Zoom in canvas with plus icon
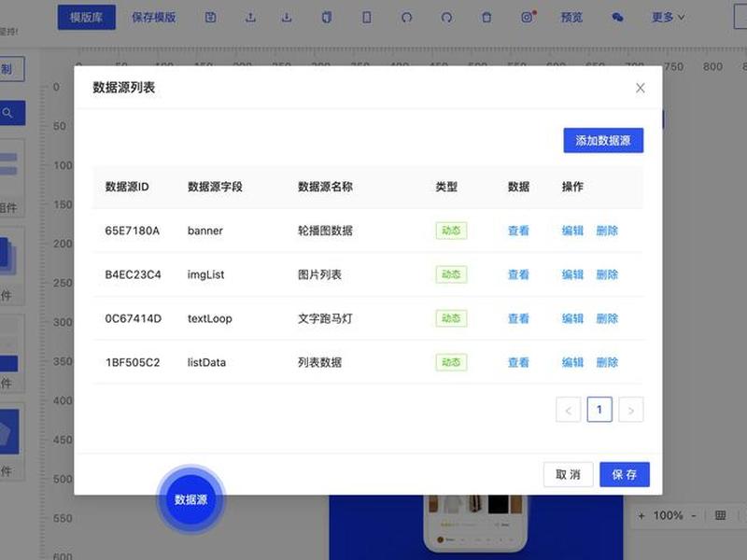The height and width of the screenshot is (560, 747). [x=641, y=516]
